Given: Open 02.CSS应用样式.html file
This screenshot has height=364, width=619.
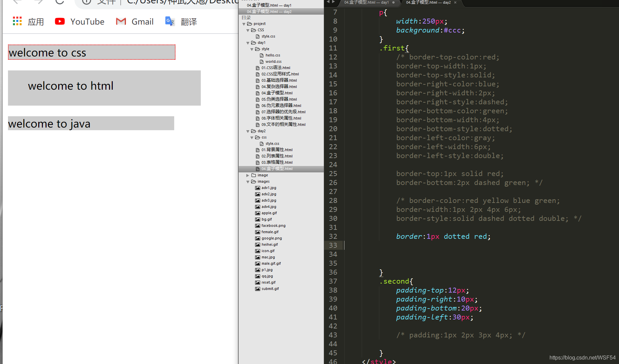Looking at the screenshot, I should (280, 74).
